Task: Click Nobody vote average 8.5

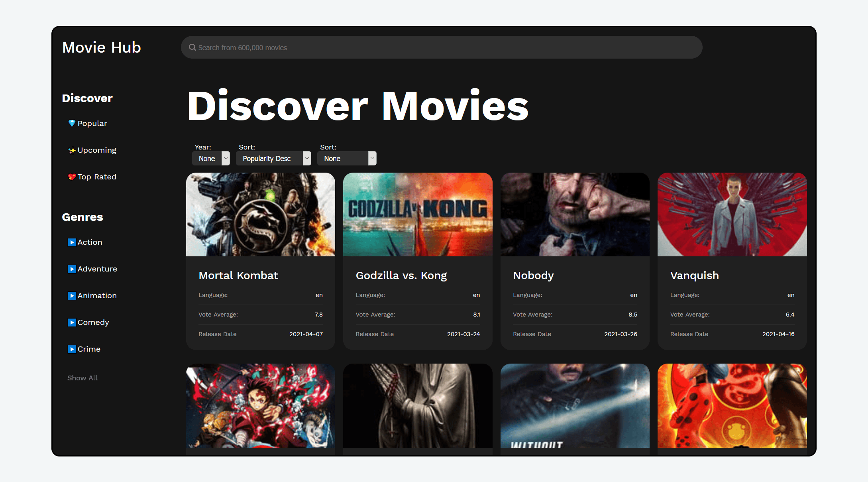Action: coord(633,315)
